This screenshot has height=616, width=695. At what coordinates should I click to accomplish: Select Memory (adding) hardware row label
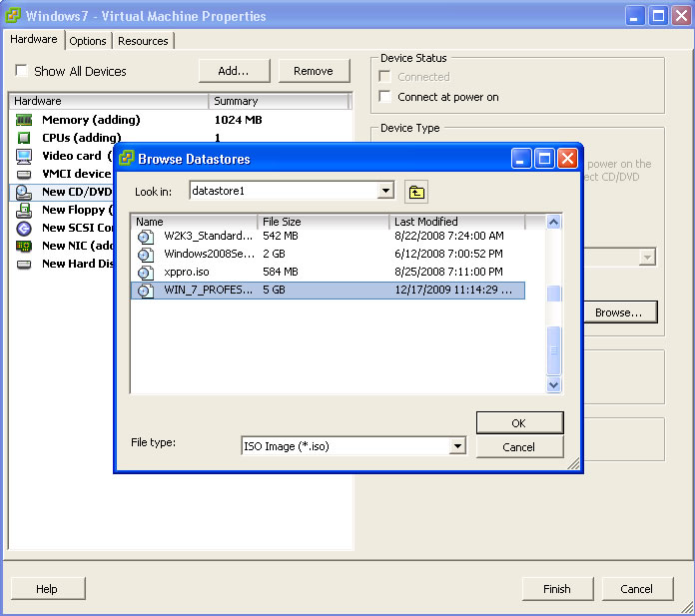(x=91, y=120)
